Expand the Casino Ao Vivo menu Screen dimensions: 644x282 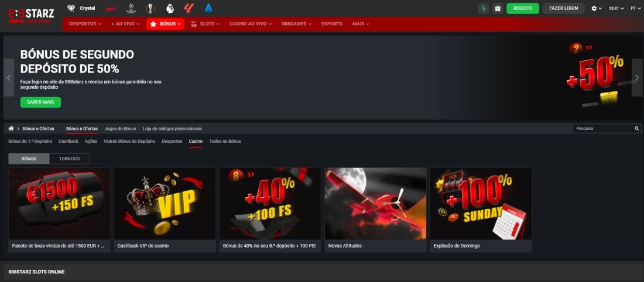click(251, 24)
